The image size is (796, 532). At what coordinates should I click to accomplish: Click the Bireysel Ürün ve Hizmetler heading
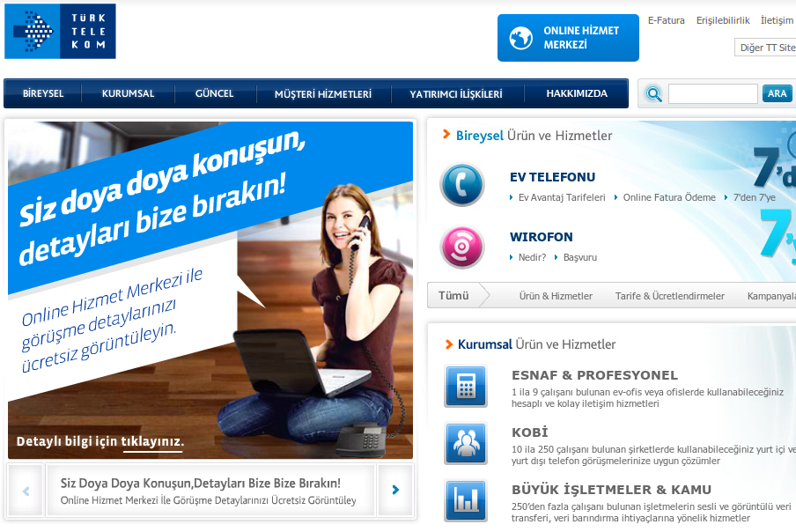click(534, 136)
